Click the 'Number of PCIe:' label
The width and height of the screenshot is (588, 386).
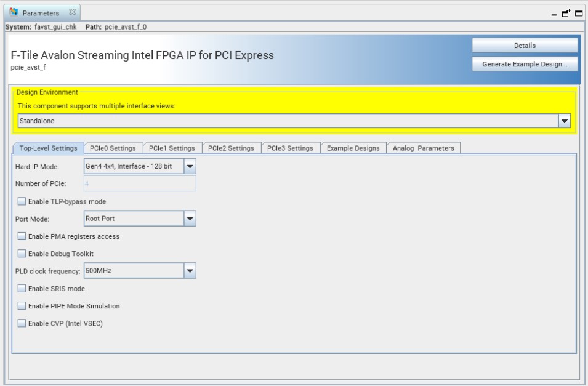point(41,184)
